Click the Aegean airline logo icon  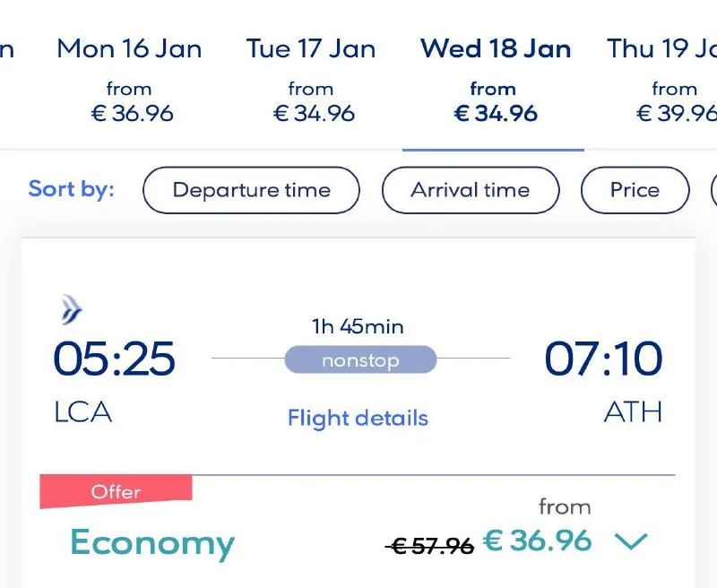pos(71,310)
